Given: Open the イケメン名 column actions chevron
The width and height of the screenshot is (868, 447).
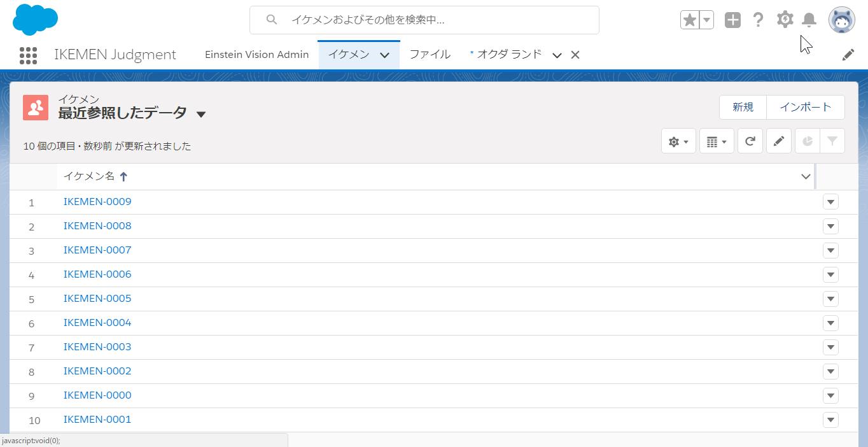Looking at the screenshot, I should coord(806,176).
